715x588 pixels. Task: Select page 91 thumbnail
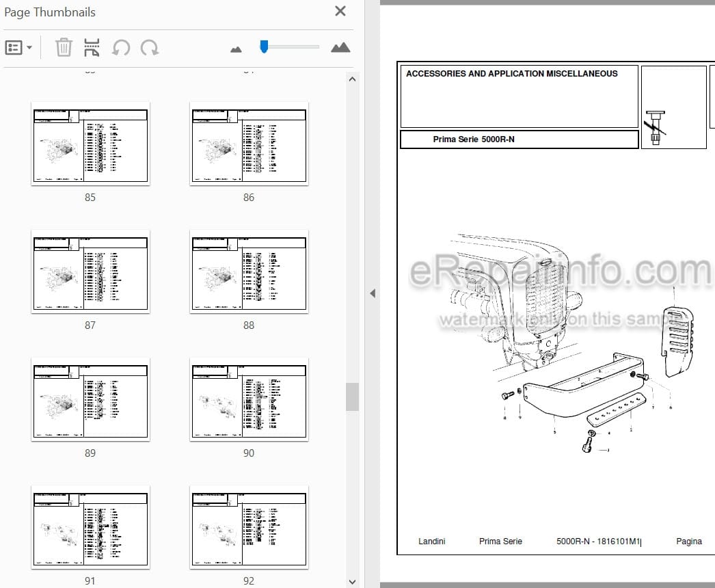tap(90, 527)
